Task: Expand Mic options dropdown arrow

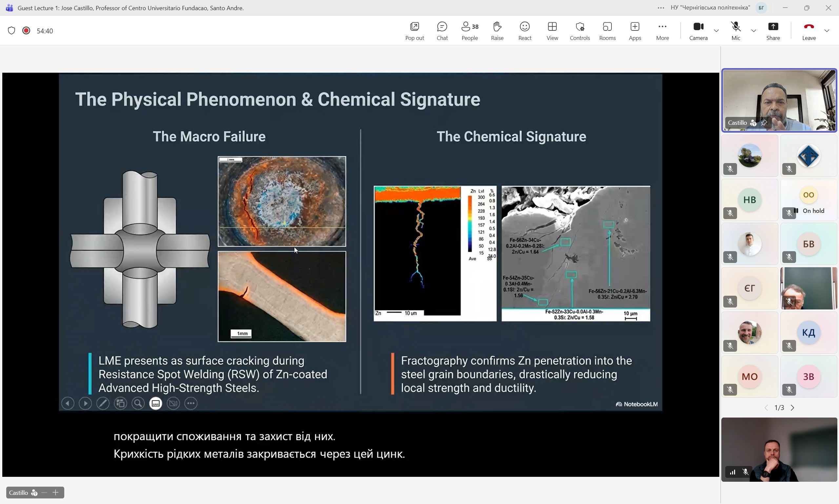Action: click(754, 31)
